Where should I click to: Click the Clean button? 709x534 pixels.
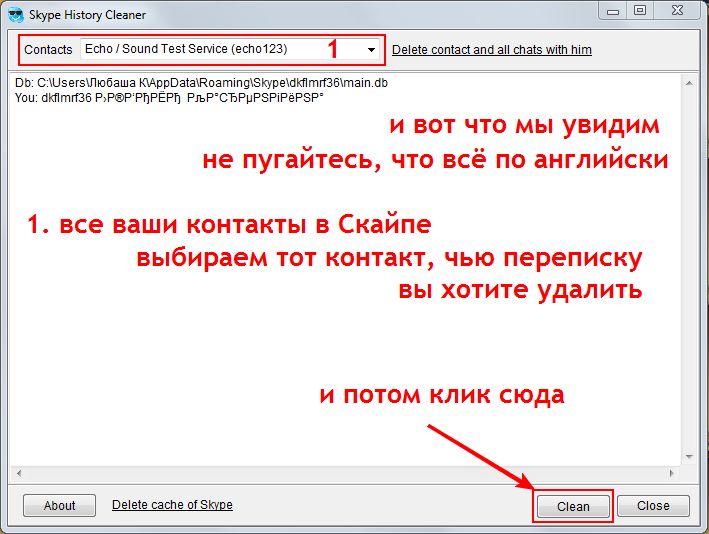[573, 506]
